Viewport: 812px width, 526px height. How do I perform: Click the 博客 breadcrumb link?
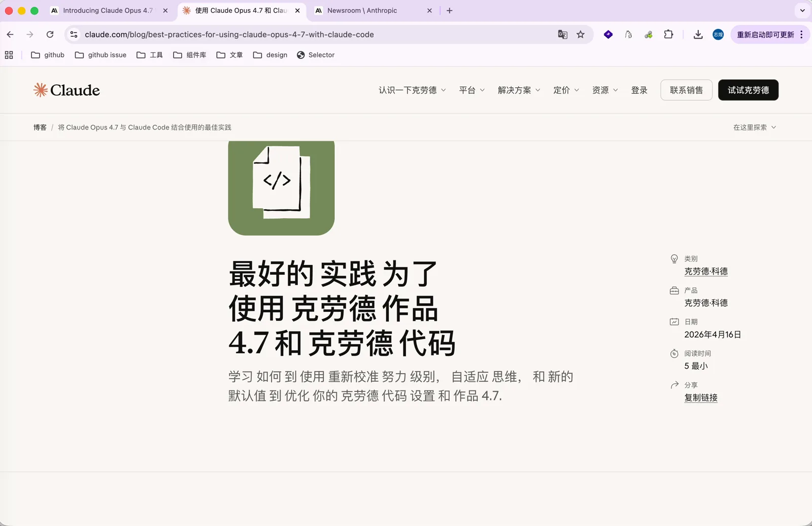[x=40, y=127]
